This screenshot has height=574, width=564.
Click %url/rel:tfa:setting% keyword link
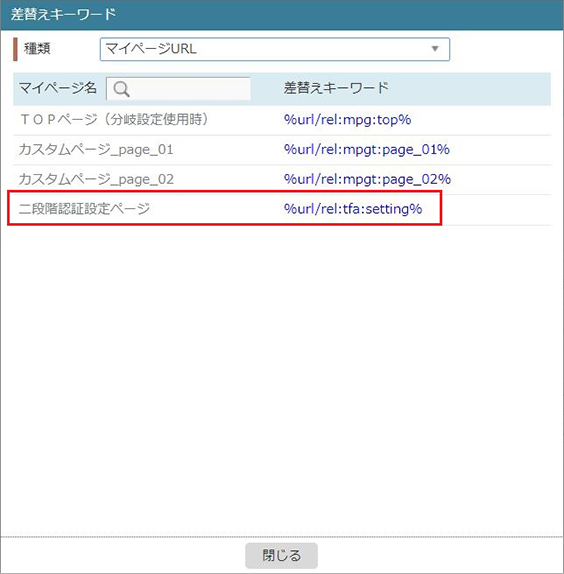(353, 209)
